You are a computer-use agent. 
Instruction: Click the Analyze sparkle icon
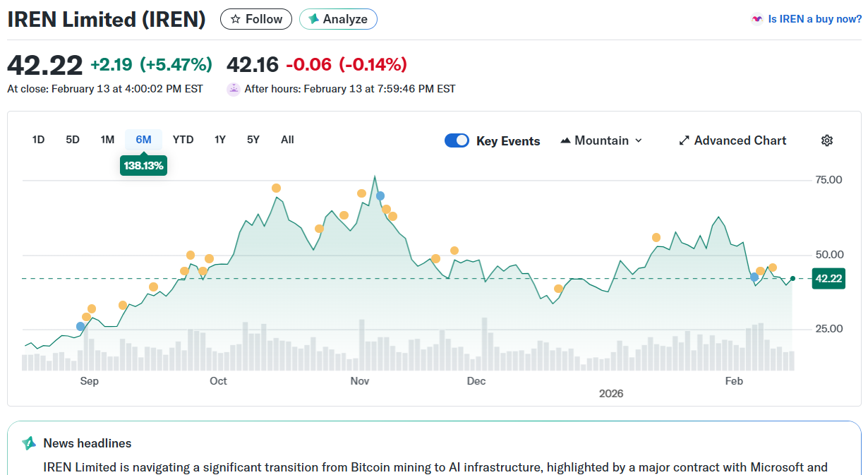[x=313, y=19]
